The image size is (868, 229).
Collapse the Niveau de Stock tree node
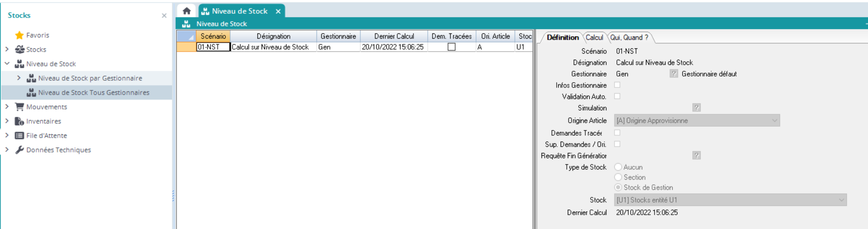7,64
